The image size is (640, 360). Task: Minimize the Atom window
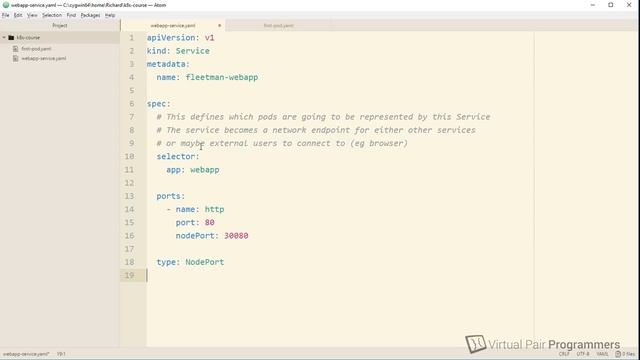(593, 5)
